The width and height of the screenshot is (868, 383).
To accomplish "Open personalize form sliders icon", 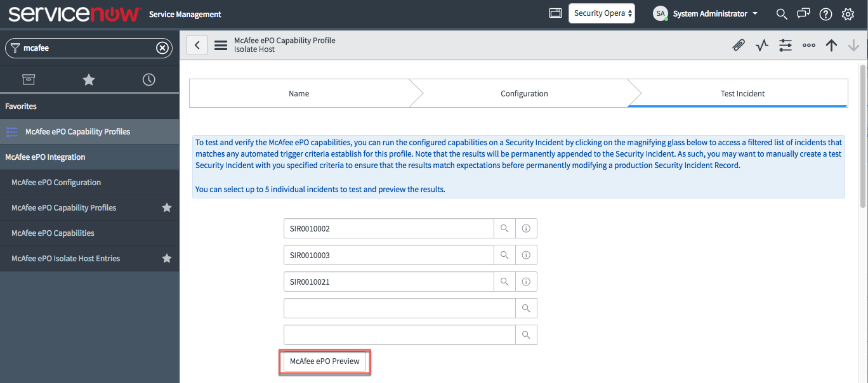I will [786, 45].
